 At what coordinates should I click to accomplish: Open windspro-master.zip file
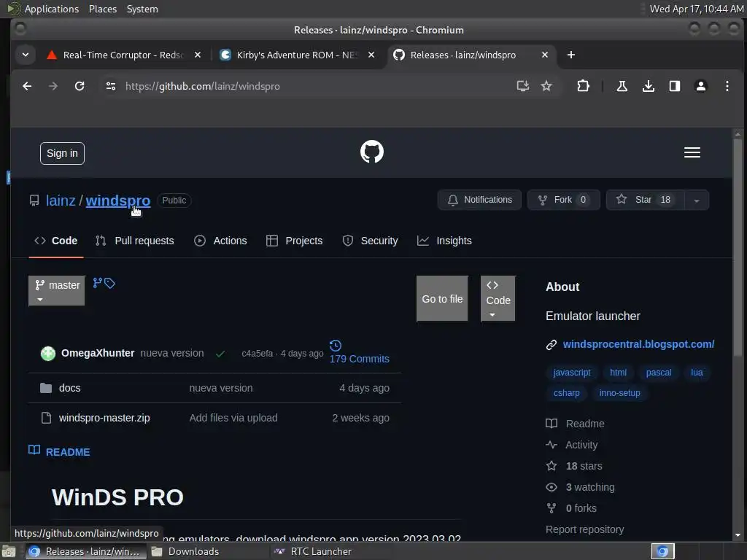(x=104, y=418)
